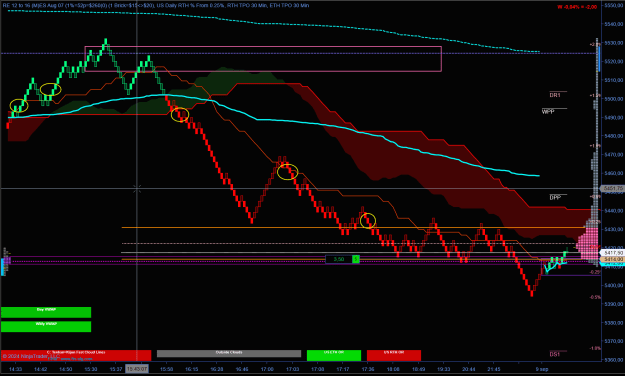Click the -1.0% level label
The height and width of the screenshot is (376, 625).
tap(595, 348)
